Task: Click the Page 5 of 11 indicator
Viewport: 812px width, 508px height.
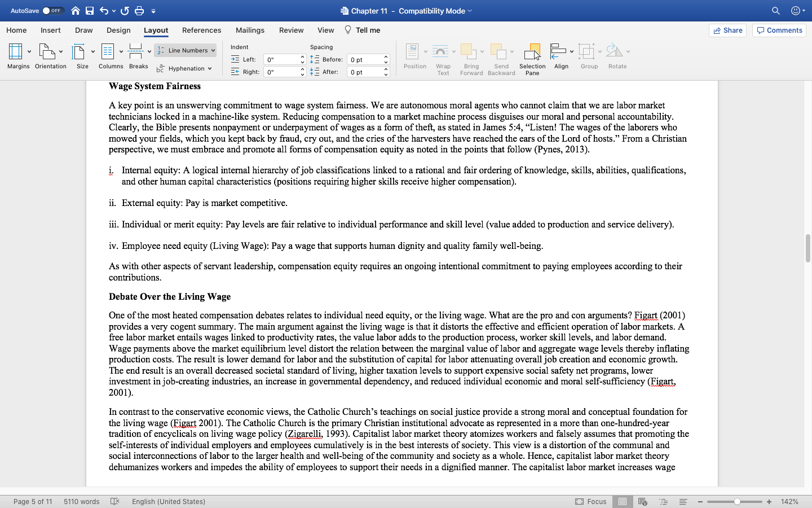Action: pos(33,501)
